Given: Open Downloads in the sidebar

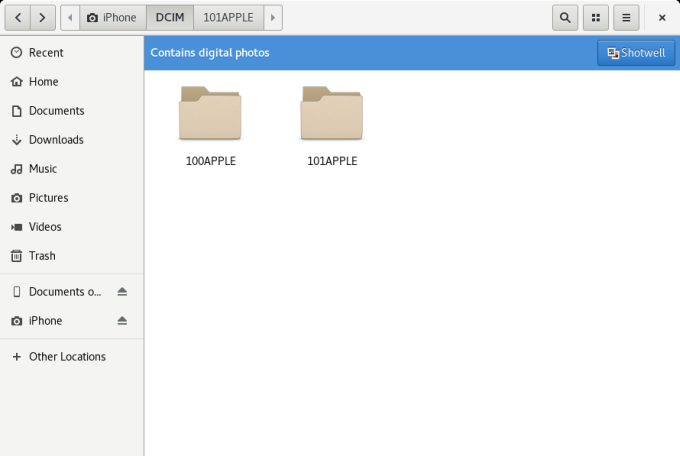Looking at the screenshot, I should 72,140.
